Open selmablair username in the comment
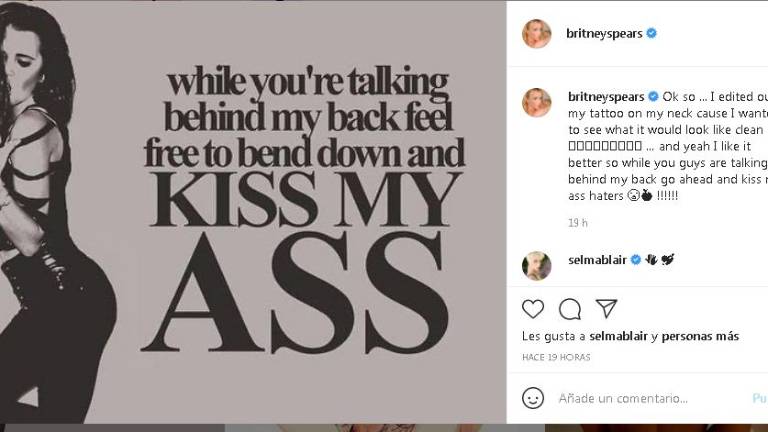The image size is (768, 432). tap(596, 259)
